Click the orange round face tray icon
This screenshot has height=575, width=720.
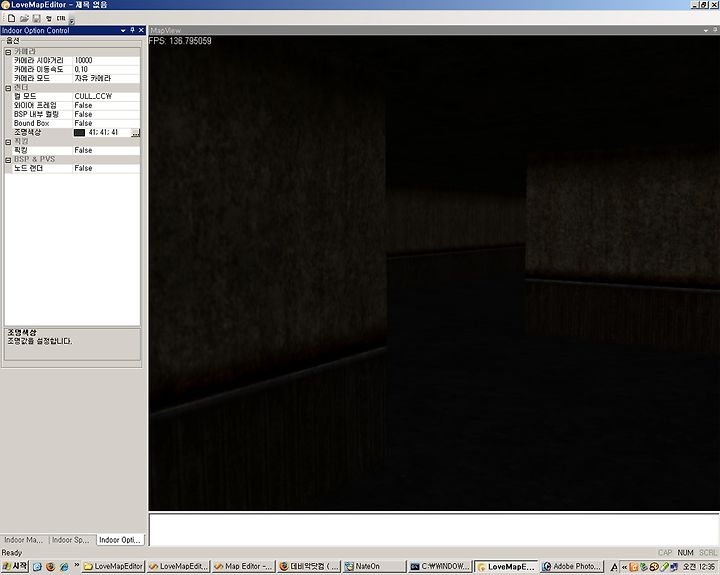coord(653,567)
